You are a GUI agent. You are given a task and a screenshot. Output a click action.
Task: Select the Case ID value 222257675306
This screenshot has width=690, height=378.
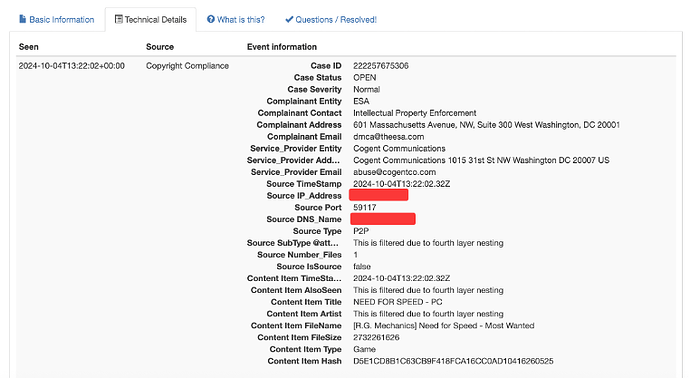[381, 66]
